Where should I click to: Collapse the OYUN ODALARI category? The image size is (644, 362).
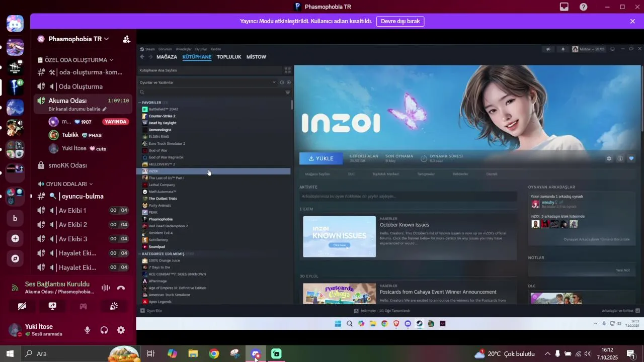click(66, 184)
